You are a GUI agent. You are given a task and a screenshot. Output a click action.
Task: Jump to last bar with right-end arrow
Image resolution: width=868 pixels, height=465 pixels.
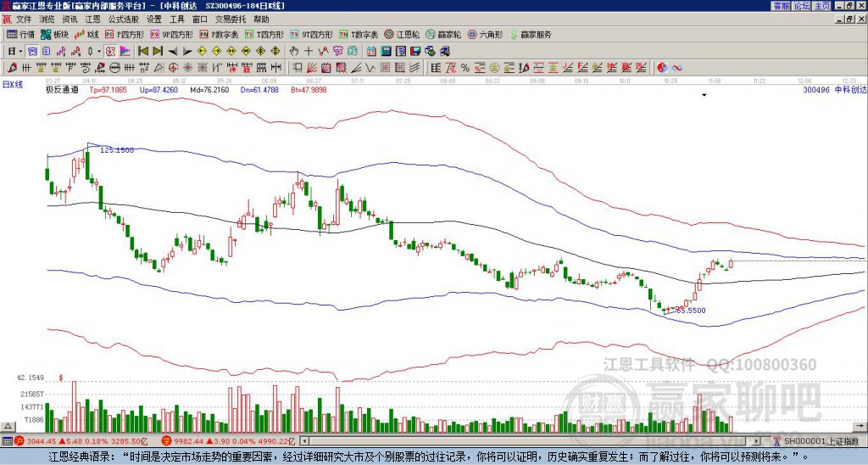158,52
